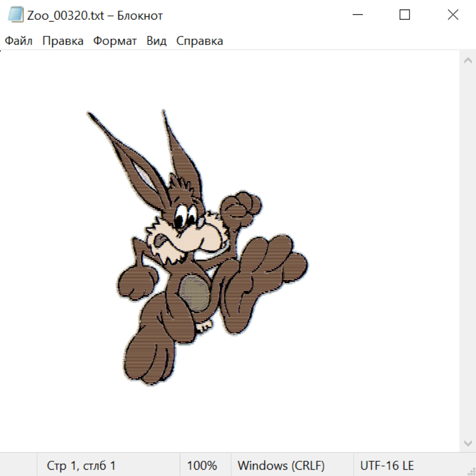
Task: Click the UTF-16 LE encoding indicator
Action: click(x=387, y=465)
